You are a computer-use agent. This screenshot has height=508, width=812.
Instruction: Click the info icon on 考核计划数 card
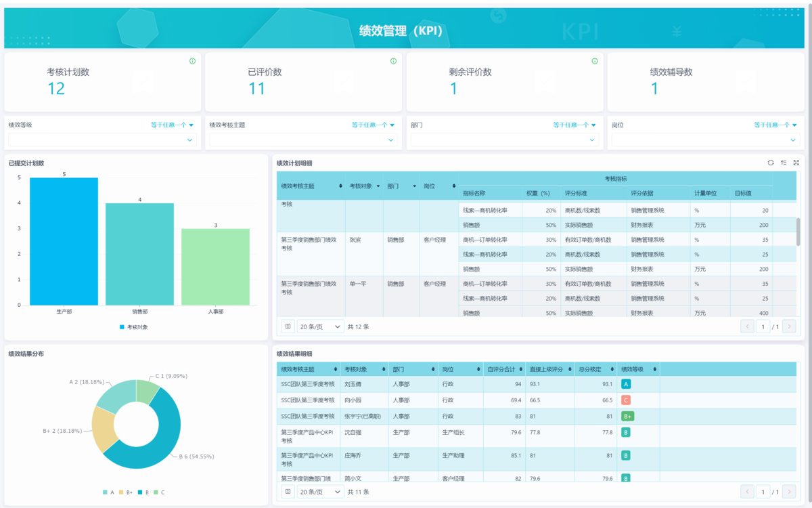[192, 61]
